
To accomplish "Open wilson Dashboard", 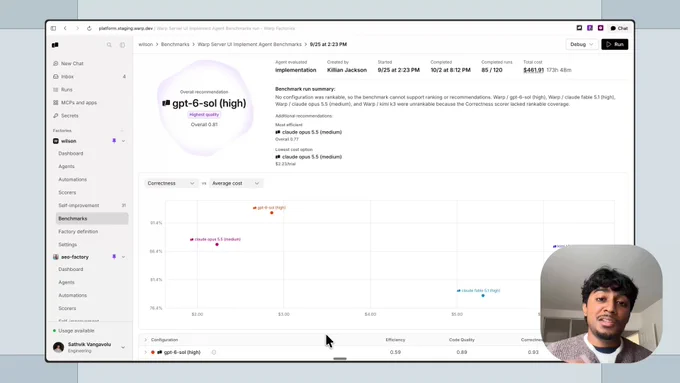I will (71, 154).
